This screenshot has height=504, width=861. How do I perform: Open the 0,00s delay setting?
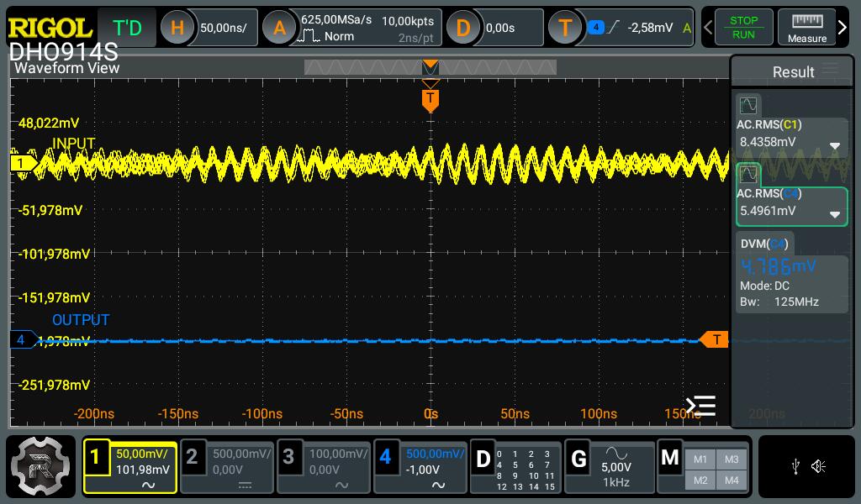click(x=500, y=28)
